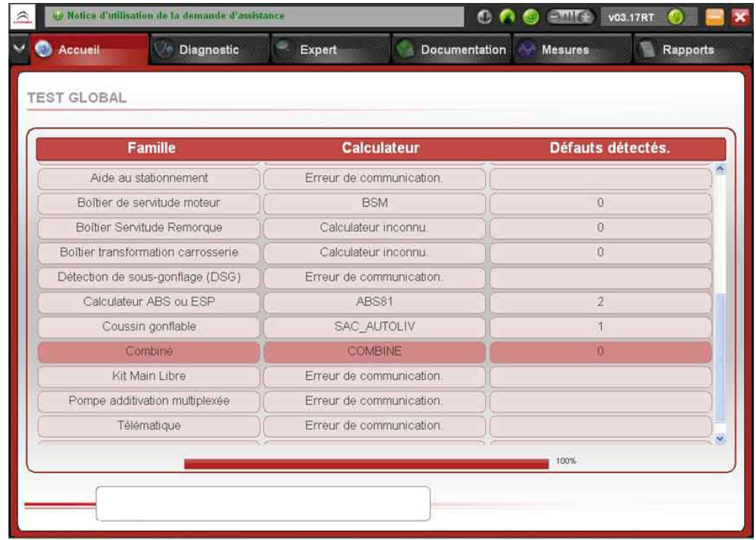Click the SAC_AUTOLIV calculateur cell

pyautogui.click(x=375, y=326)
